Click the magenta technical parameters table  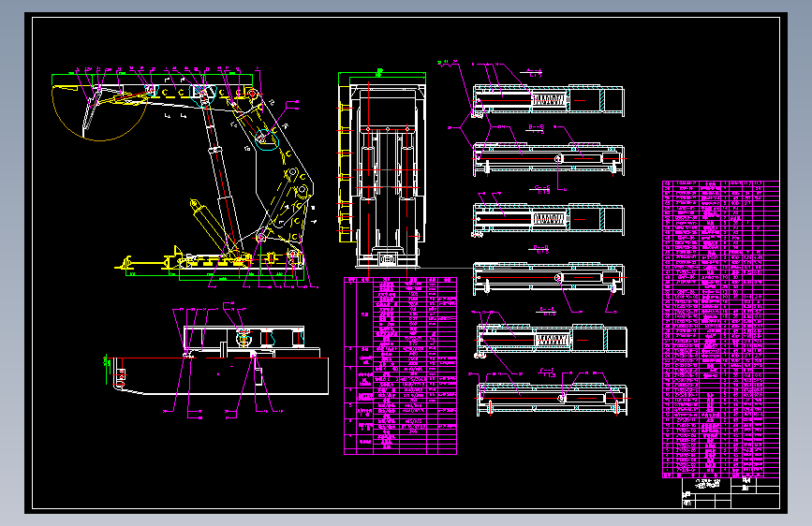pyautogui.click(x=400, y=366)
